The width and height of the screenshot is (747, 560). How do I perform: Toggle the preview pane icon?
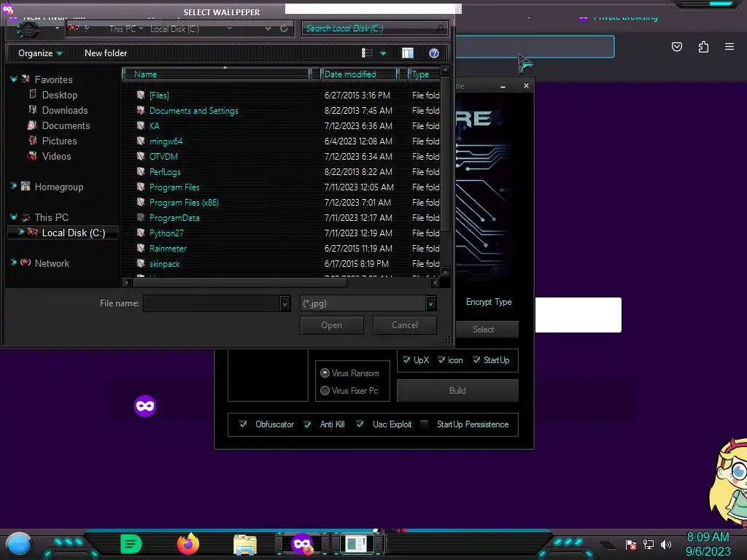pos(408,52)
